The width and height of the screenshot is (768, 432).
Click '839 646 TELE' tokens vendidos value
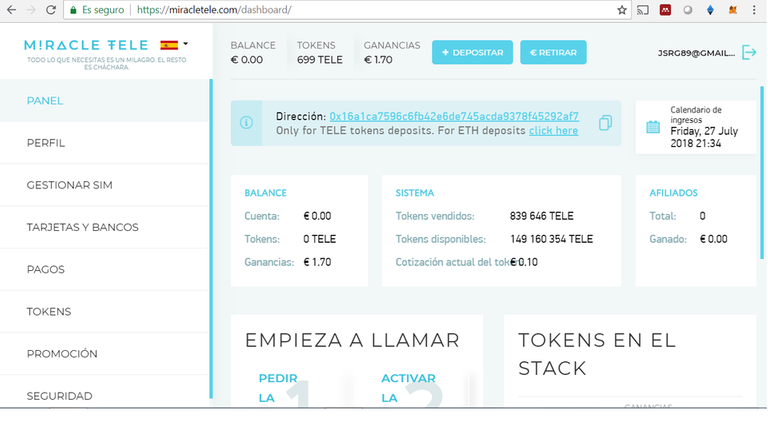pyautogui.click(x=541, y=216)
